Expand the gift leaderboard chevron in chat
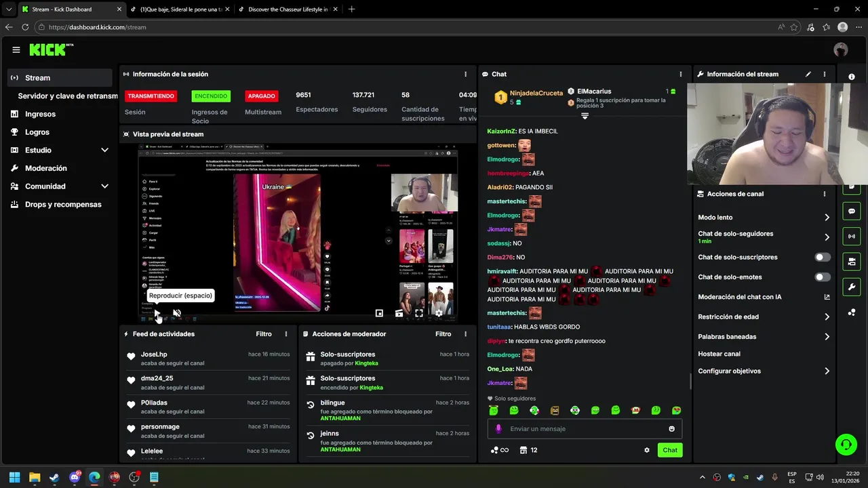This screenshot has height=488, width=868. pyautogui.click(x=585, y=117)
